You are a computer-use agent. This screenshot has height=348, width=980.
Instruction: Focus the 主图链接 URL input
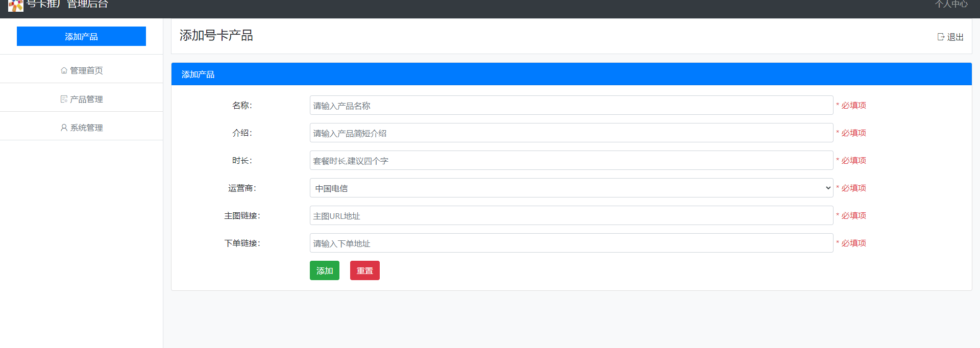[571, 215]
